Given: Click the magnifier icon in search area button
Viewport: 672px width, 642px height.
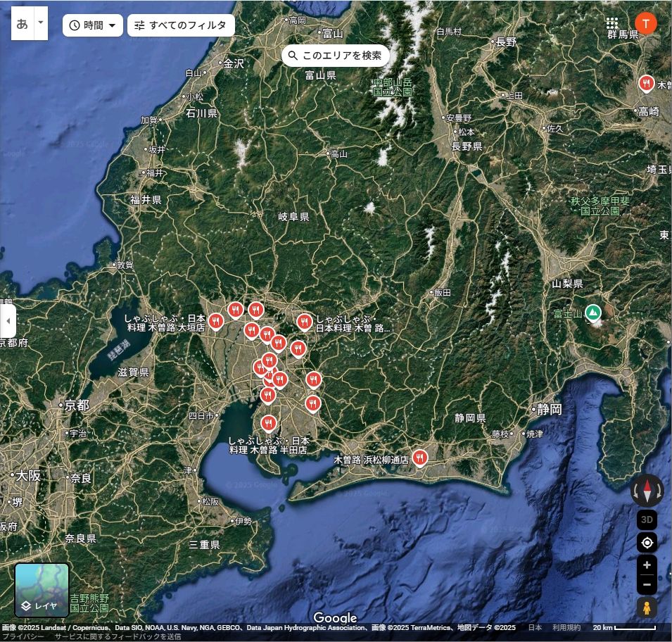Looking at the screenshot, I should coord(293,56).
